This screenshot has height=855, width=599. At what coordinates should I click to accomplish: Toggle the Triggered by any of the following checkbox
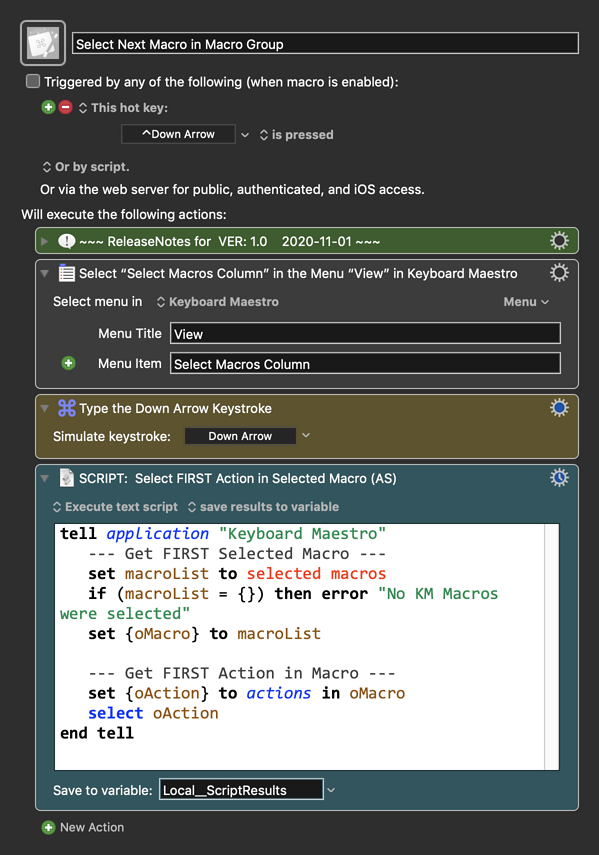click(33, 81)
